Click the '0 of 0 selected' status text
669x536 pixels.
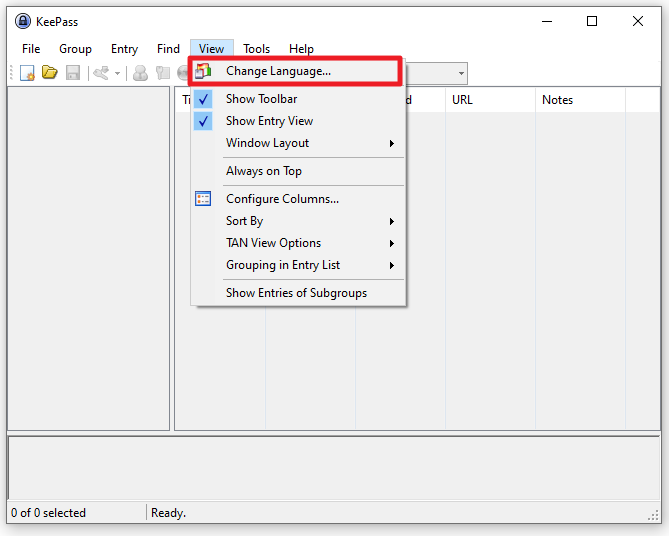coord(49,513)
